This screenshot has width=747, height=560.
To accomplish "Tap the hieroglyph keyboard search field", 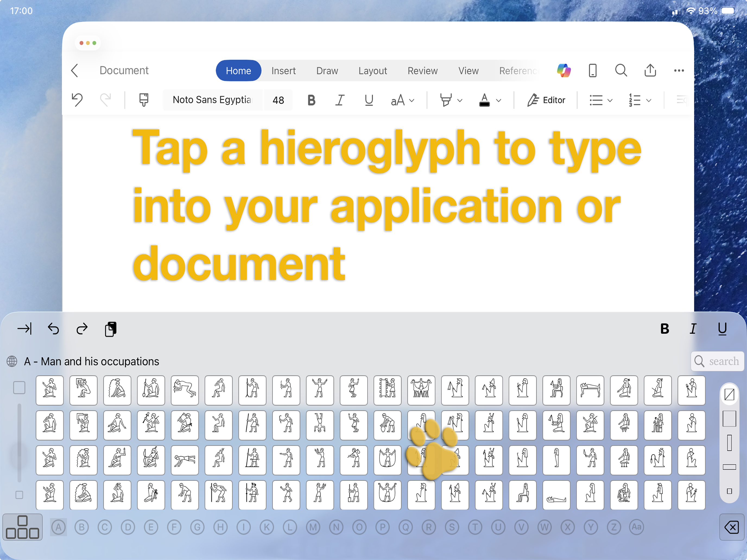I will click(x=717, y=361).
